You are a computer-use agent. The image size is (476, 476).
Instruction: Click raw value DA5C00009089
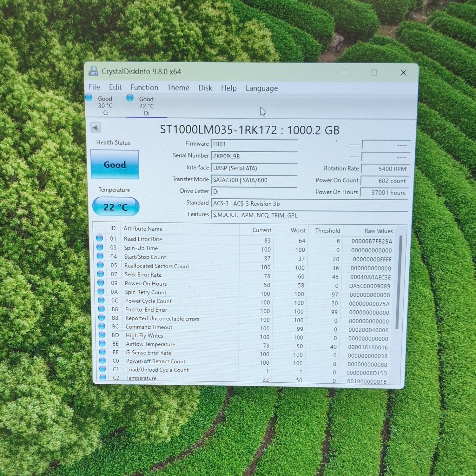pos(370,286)
